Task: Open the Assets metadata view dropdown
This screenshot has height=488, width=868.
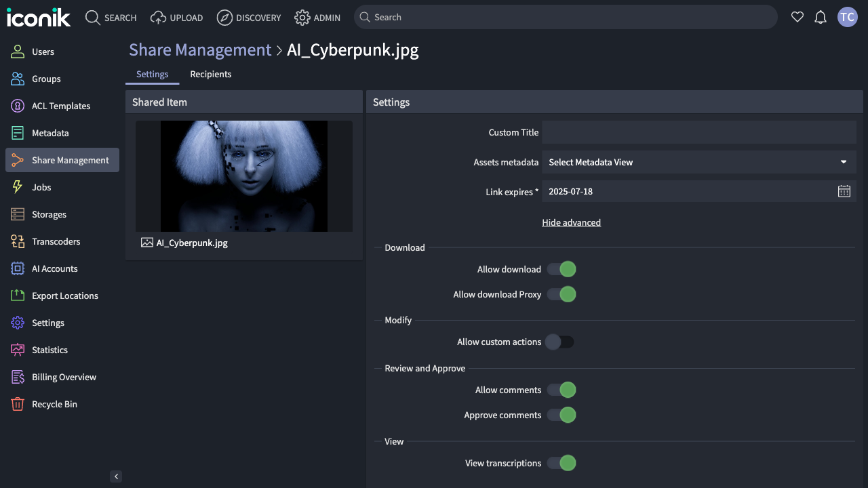Action: (698, 162)
